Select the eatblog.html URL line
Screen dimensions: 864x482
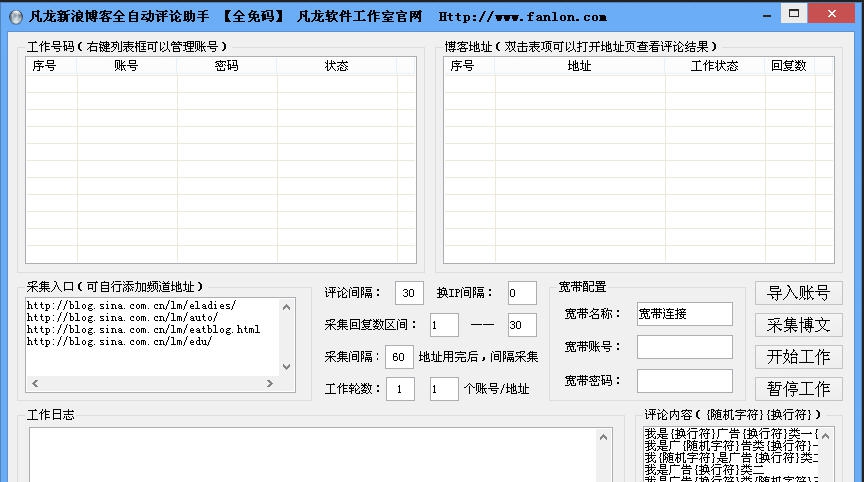(x=143, y=329)
